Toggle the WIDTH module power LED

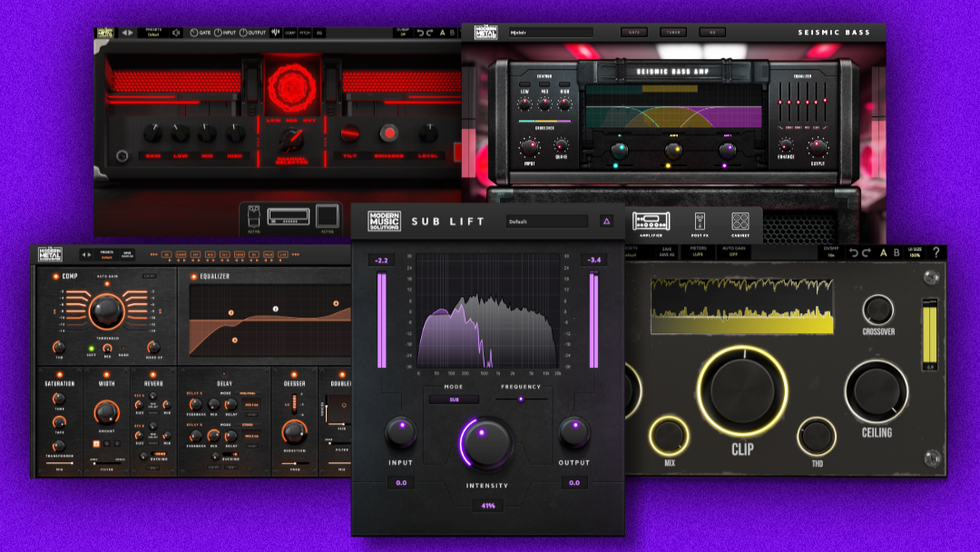click(x=106, y=374)
